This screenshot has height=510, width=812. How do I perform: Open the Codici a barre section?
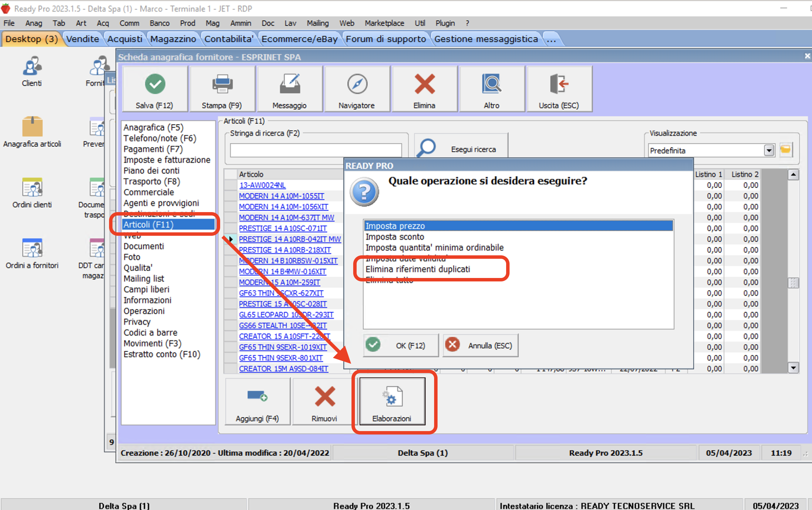click(150, 333)
